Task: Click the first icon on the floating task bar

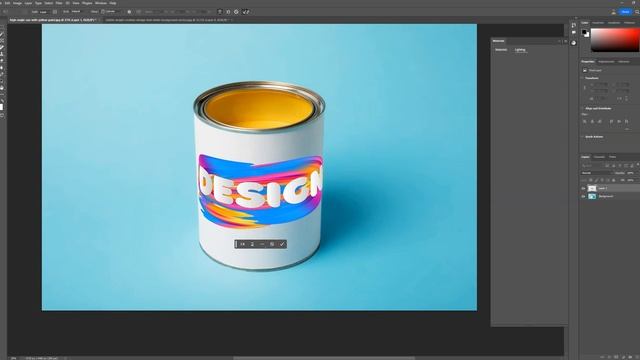Action: click(242, 244)
